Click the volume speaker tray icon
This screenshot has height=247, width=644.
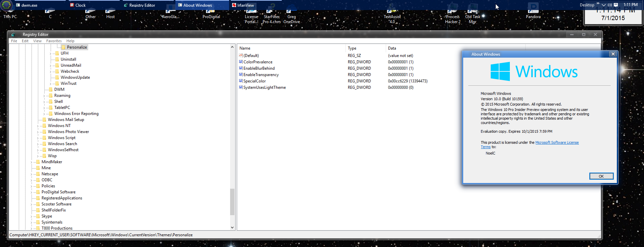click(x=610, y=5)
